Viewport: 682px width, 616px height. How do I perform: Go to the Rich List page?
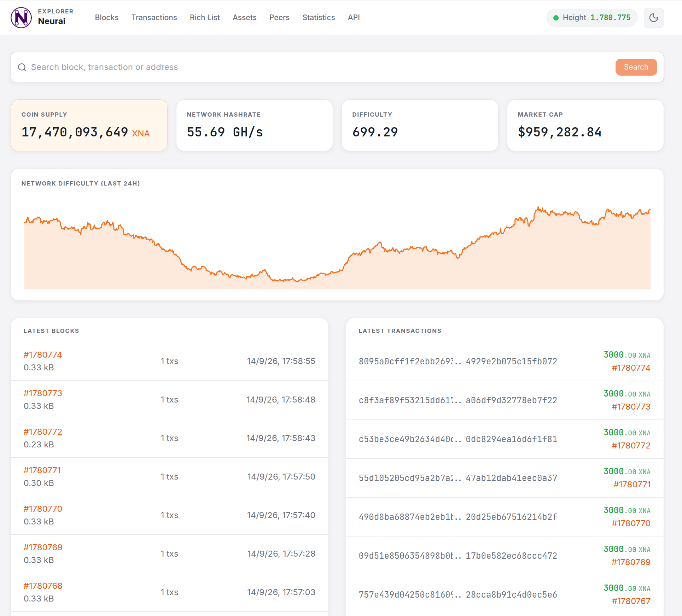[205, 17]
